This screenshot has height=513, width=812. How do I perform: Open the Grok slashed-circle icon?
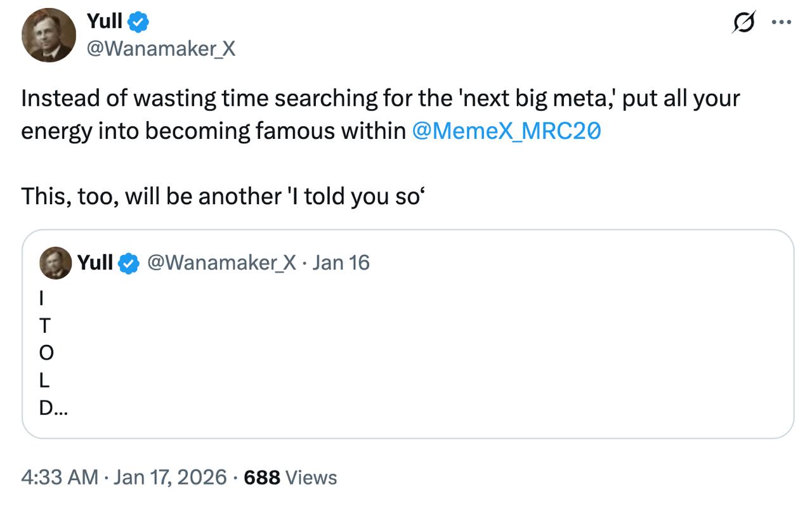pos(742,23)
